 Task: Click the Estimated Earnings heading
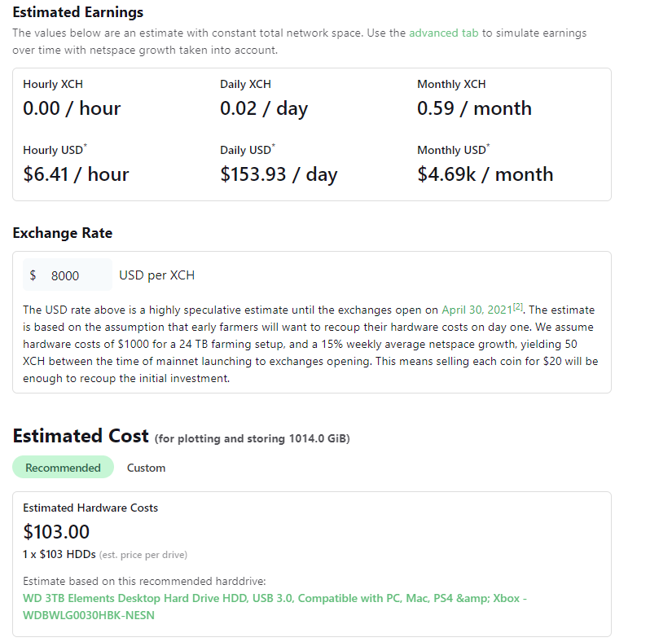tap(77, 12)
